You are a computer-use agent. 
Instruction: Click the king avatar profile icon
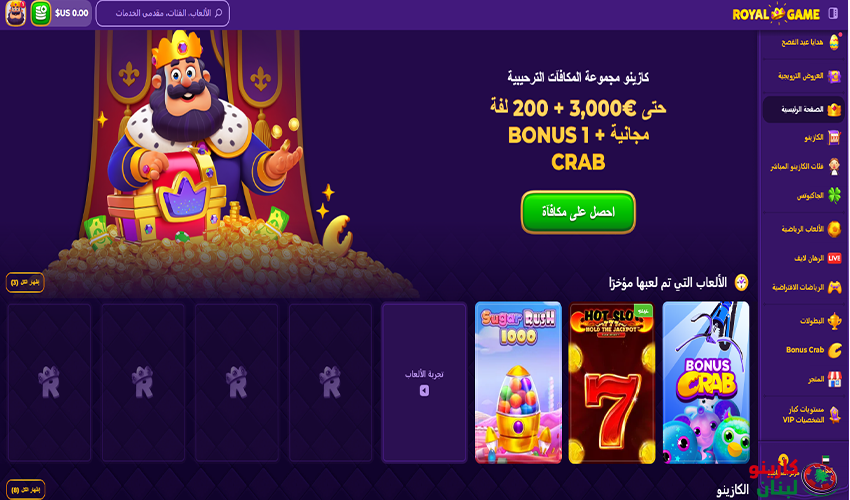coord(15,13)
